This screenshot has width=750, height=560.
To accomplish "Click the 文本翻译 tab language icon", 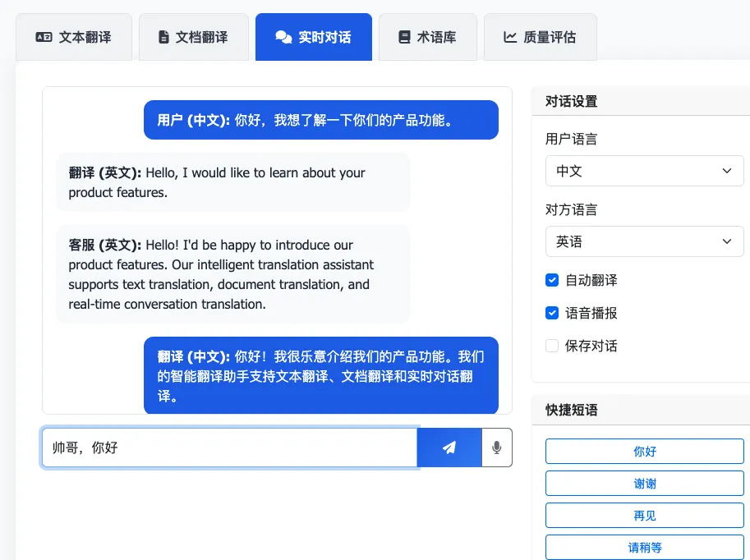I will coord(44,37).
